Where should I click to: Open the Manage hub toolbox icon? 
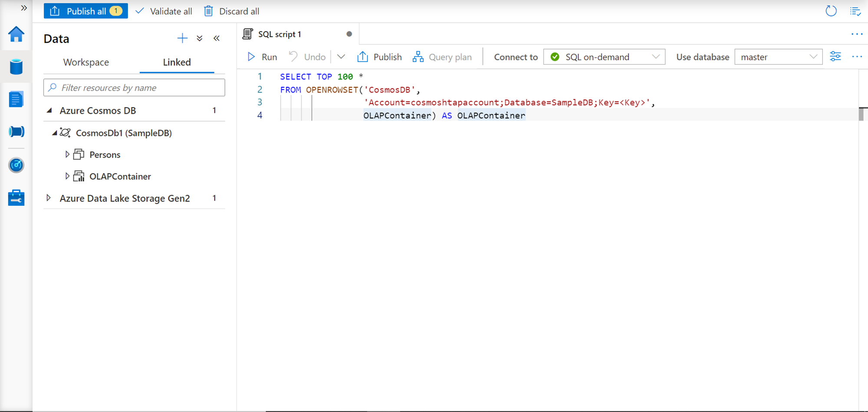(x=16, y=198)
